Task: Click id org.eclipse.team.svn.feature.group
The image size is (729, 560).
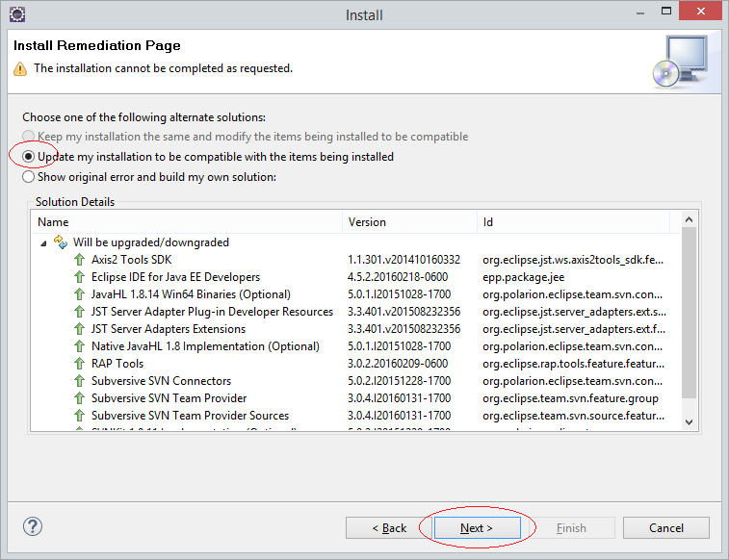Action: coord(570,398)
